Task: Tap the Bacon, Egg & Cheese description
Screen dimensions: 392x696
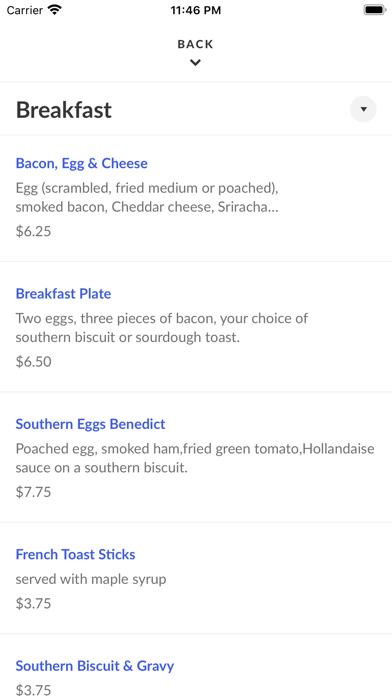Action: tap(147, 198)
